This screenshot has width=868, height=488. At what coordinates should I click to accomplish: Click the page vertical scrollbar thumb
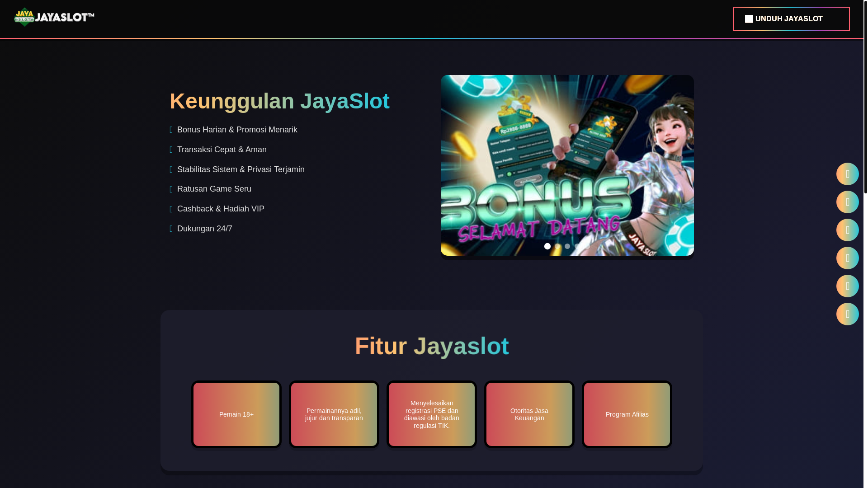pos(866,97)
